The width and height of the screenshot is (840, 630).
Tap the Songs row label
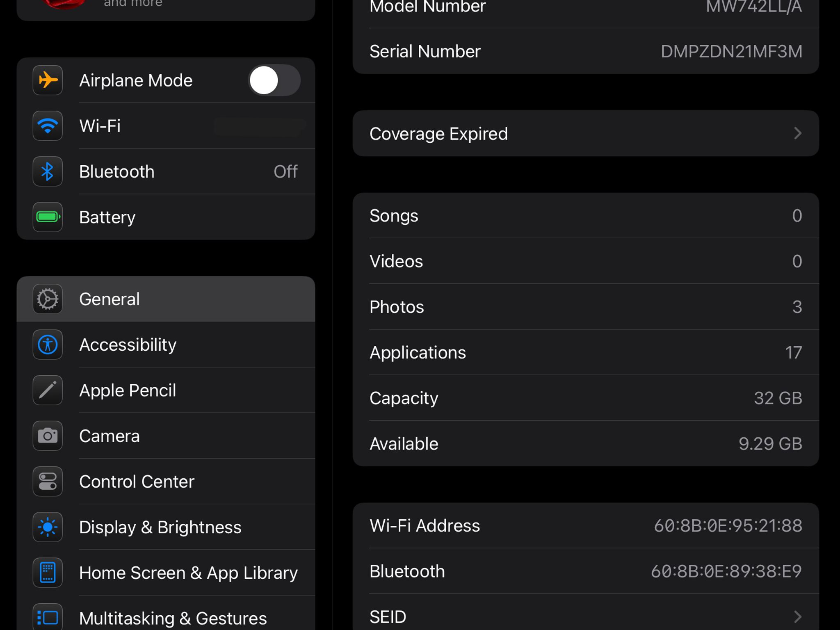tap(394, 216)
